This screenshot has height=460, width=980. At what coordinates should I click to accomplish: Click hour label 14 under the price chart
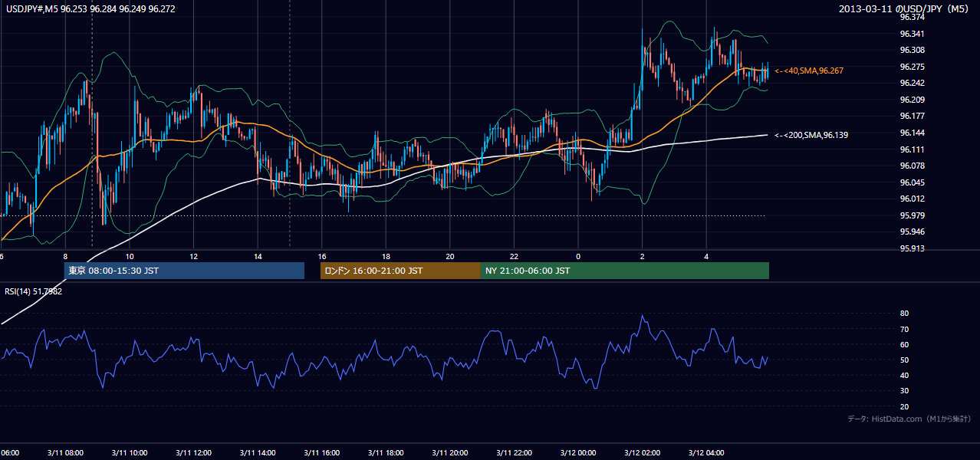tap(258, 256)
